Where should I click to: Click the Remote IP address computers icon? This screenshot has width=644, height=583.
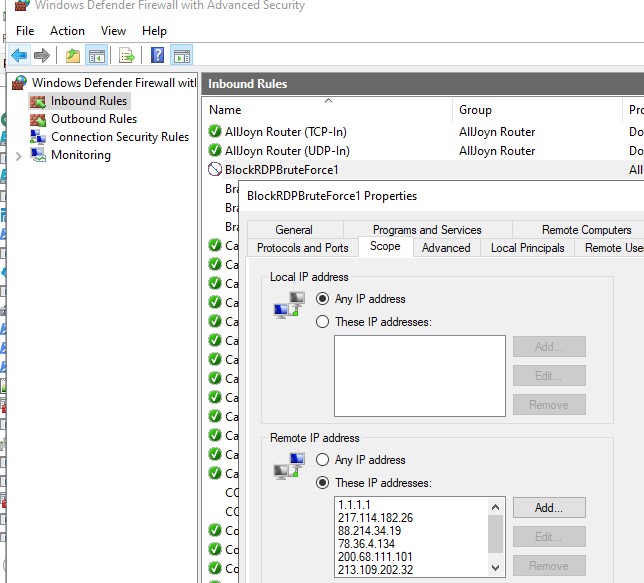[x=289, y=466]
